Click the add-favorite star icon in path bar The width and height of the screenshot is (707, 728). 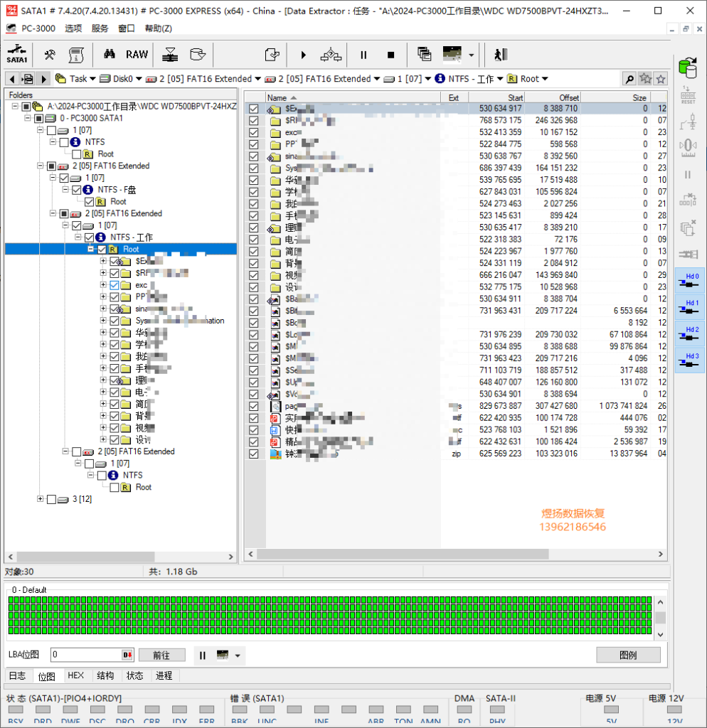(645, 78)
